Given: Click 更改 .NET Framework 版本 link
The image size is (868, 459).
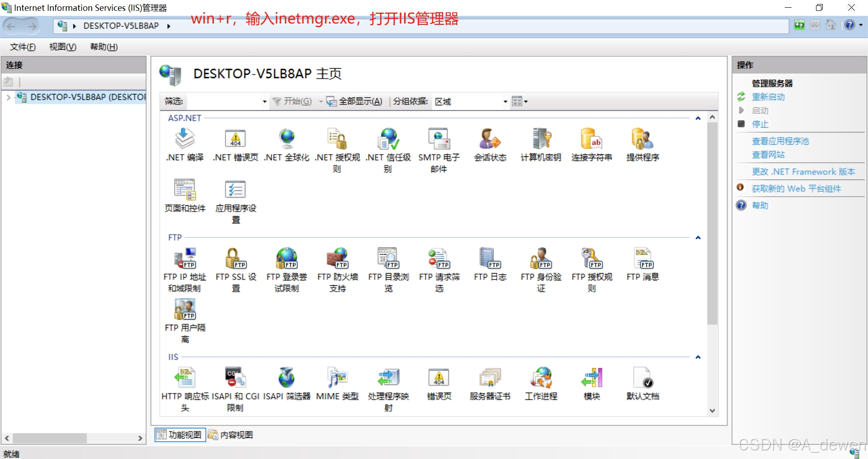Looking at the screenshot, I should (x=803, y=172).
